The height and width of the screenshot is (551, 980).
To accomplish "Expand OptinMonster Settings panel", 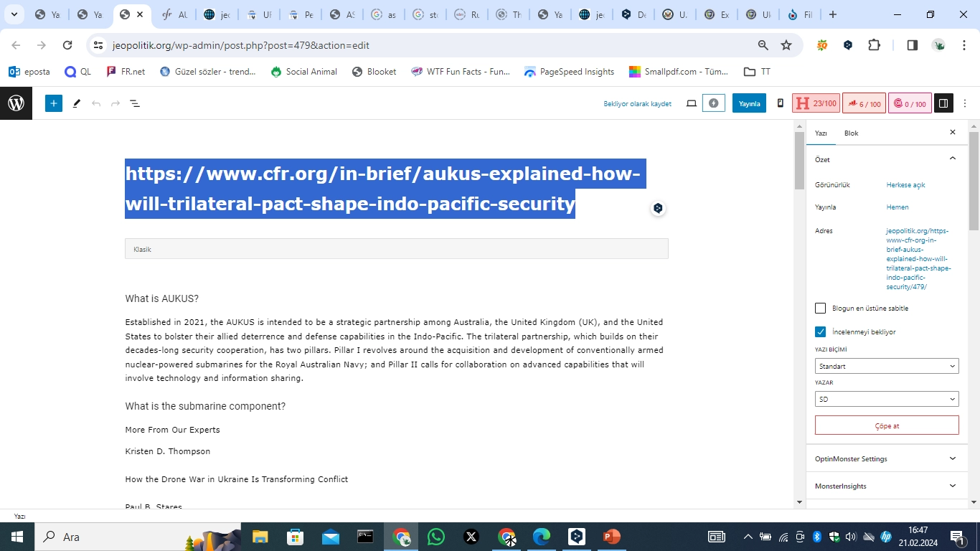I will [x=887, y=458].
